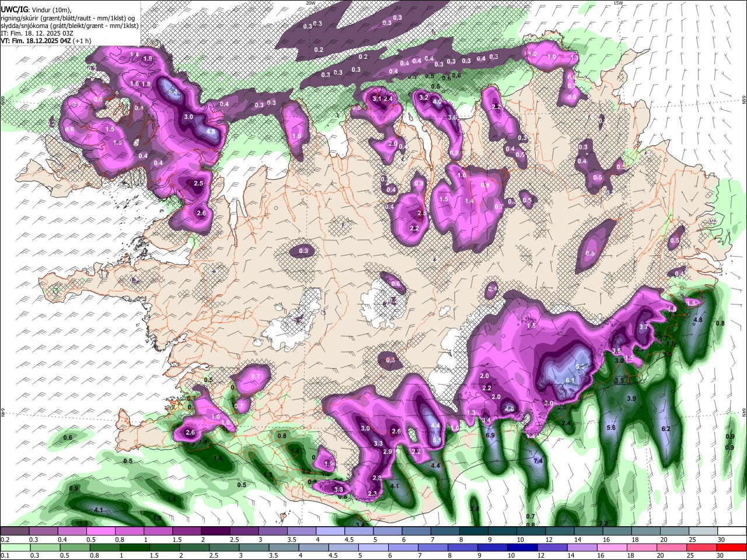
Task: Select the 'IT: Fim. 18. 12. 2025 03Z' line
Action: click(37, 33)
